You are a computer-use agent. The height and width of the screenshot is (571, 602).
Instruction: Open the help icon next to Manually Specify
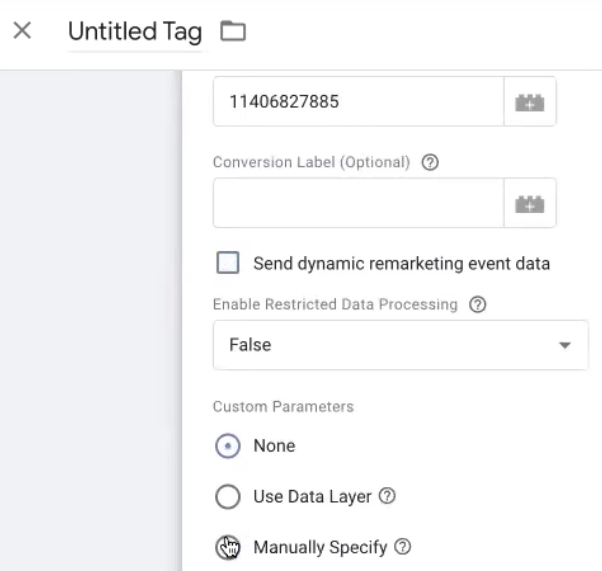coord(403,547)
